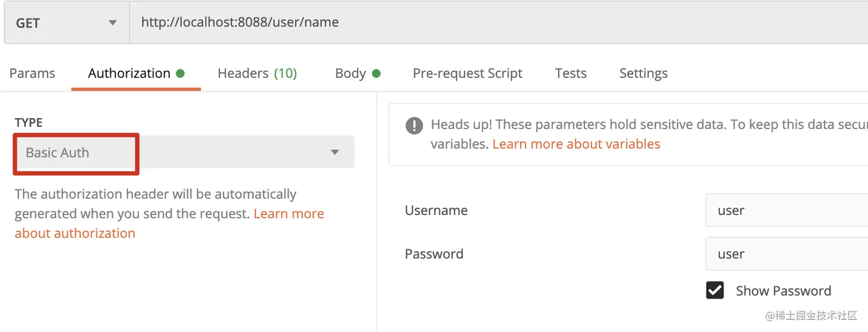Expand the Basic Auth type dropdown
This screenshot has width=868, height=332.
(x=184, y=153)
